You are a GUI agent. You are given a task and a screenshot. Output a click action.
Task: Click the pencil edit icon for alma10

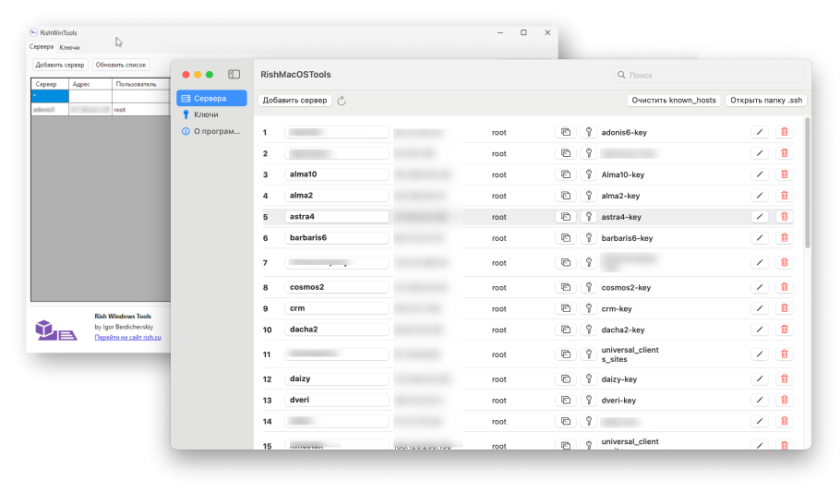tap(760, 174)
